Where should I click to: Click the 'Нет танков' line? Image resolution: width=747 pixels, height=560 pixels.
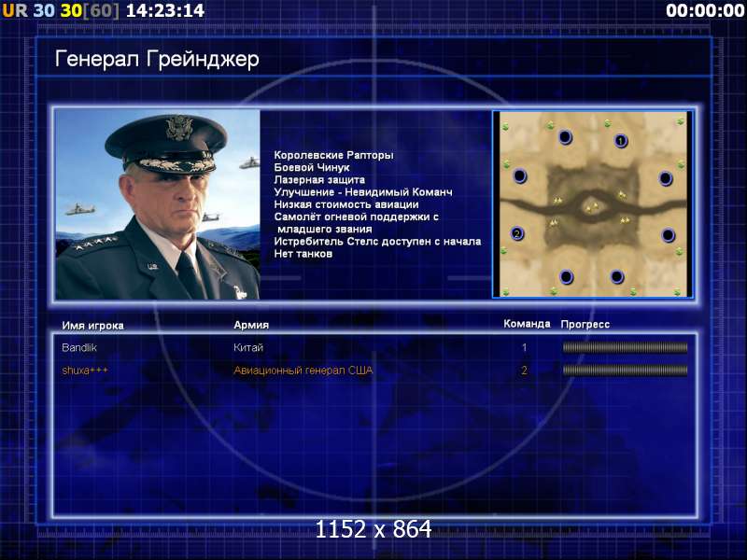303,254
